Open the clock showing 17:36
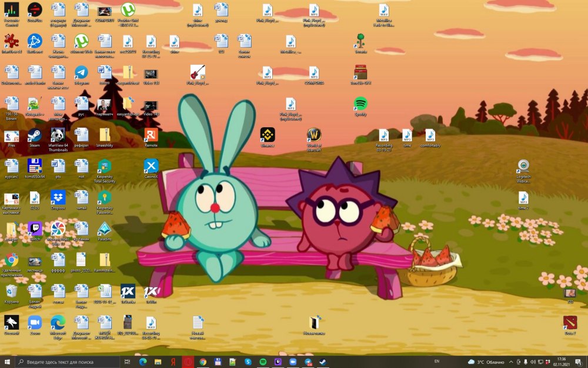 point(562,362)
